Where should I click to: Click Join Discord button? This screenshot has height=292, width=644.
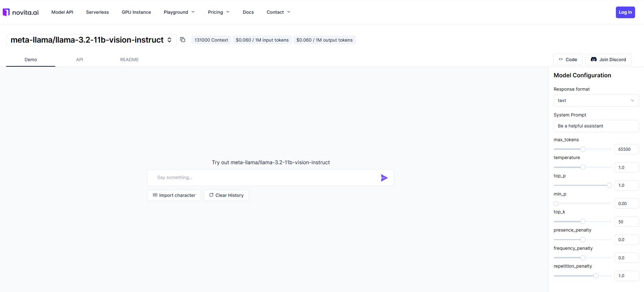608,59
